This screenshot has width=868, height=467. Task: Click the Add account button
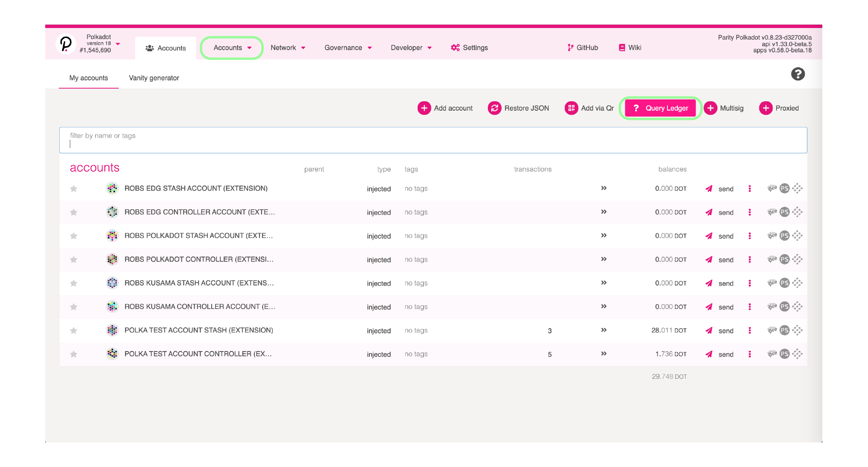pyautogui.click(x=445, y=108)
